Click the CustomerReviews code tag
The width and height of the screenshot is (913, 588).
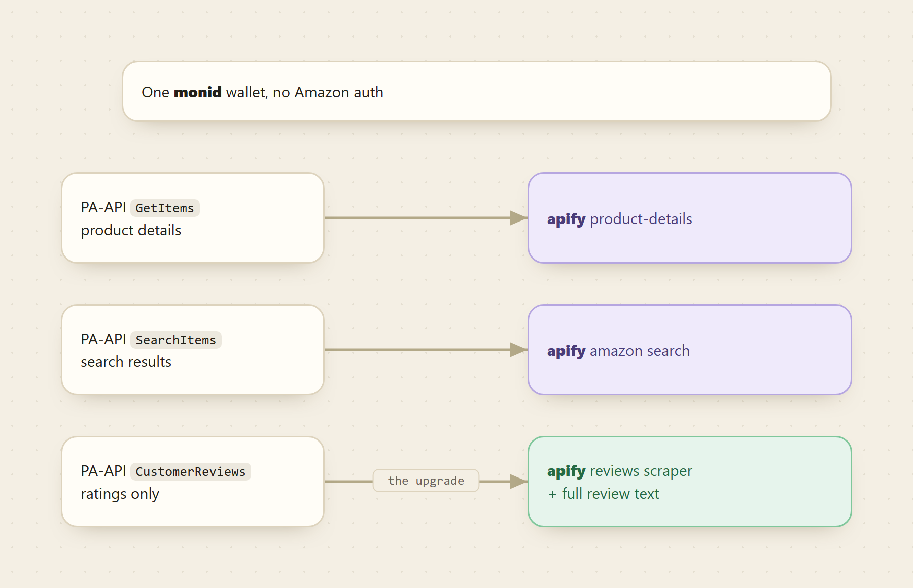(x=190, y=471)
